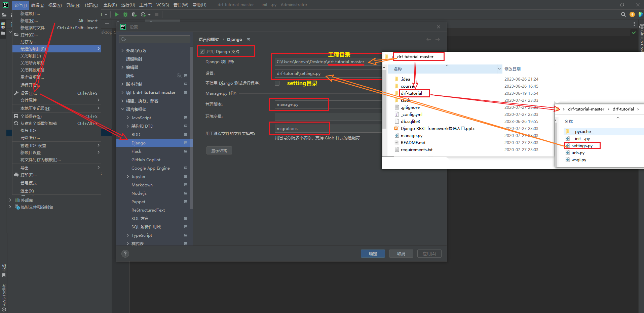The image size is (644, 313).
Task: Run the current configuration (green play)
Action: coord(117,14)
